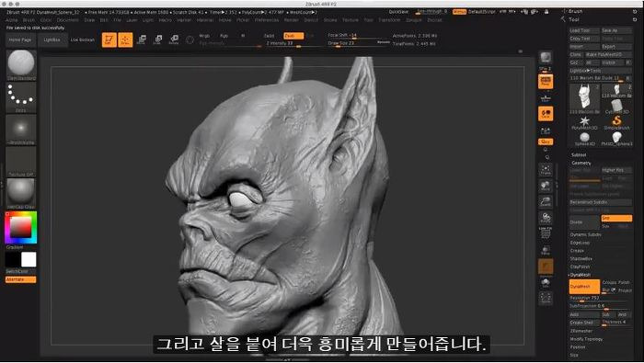This screenshot has height=363, width=644.
Task: Click the Rotate view icon
Action: pyautogui.click(x=546, y=218)
